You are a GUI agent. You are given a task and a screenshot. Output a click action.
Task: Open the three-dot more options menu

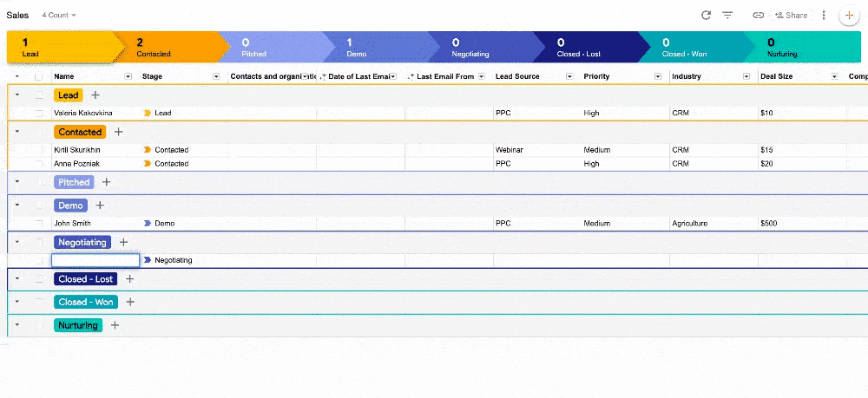[x=824, y=16]
